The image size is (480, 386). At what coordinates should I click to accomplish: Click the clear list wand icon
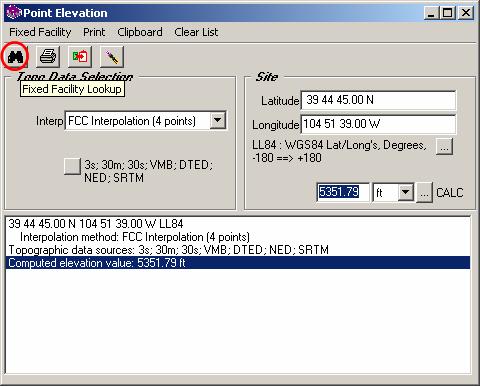[x=112, y=56]
